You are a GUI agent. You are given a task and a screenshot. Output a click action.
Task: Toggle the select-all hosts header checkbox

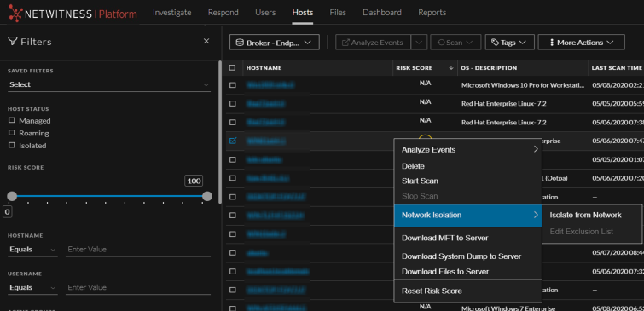point(233,67)
